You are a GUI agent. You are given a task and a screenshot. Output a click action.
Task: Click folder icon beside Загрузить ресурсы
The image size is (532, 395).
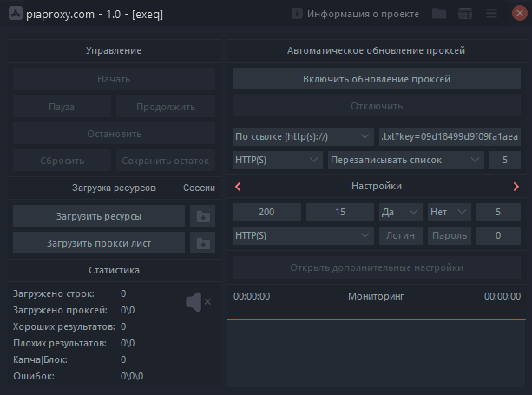(201, 216)
